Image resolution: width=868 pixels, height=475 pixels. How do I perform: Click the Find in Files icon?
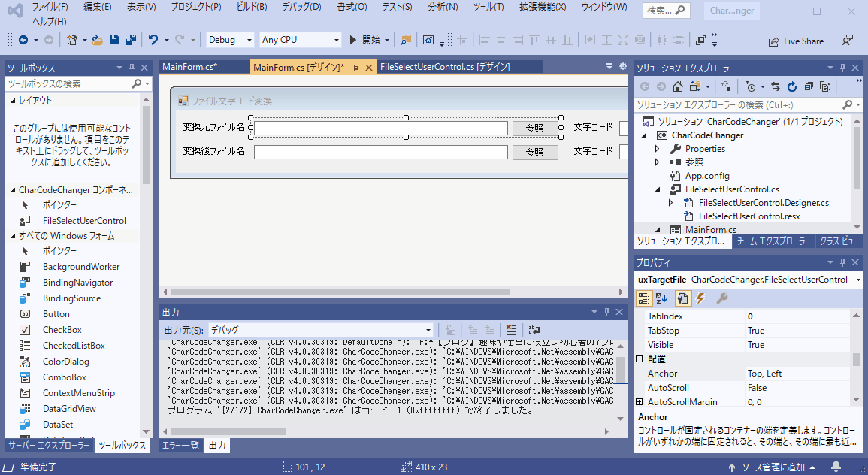[406, 40]
